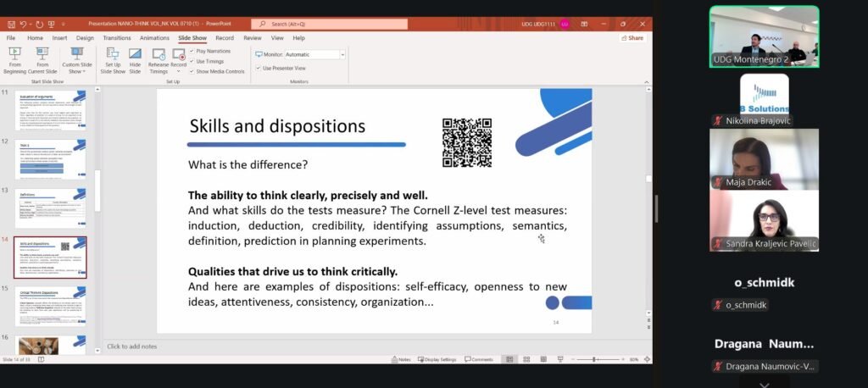Switch to Slide Sorter view in status bar
Screen dimensions: 868x388
527,359
